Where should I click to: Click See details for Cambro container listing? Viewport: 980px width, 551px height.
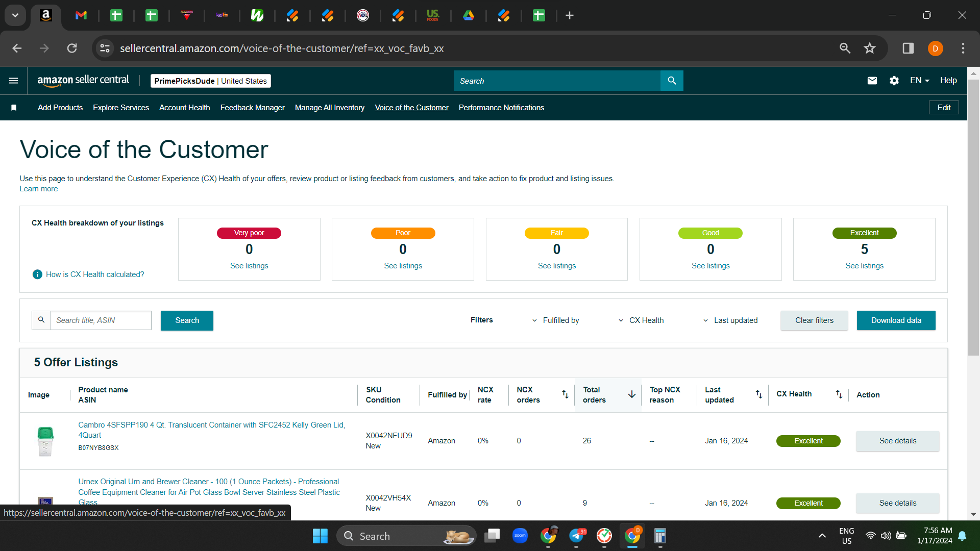click(898, 441)
